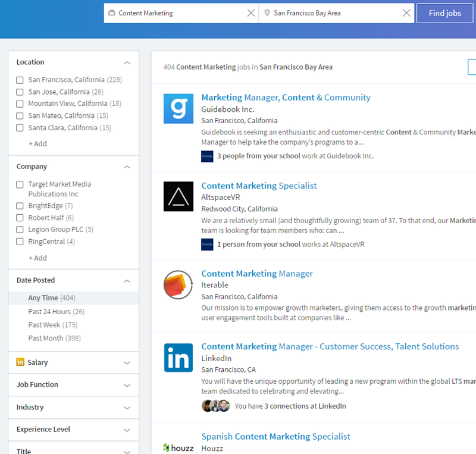The height and width of the screenshot is (454, 476).
Task: Open Content Marketing Specialist job at AltspaceVR
Action: click(259, 186)
